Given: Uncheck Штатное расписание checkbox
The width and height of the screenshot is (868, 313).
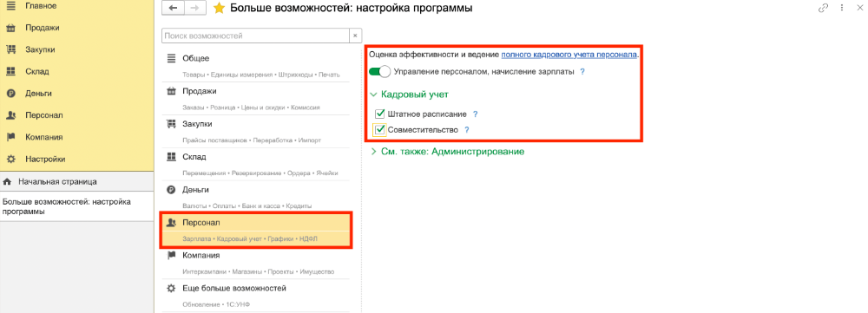Looking at the screenshot, I should point(380,114).
